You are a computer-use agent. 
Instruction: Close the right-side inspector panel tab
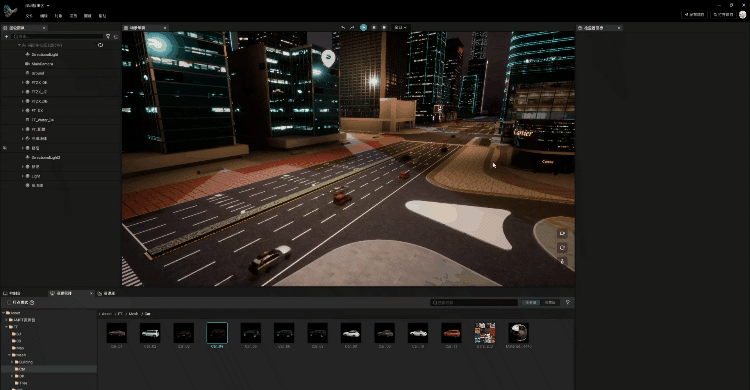click(x=619, y=28)
